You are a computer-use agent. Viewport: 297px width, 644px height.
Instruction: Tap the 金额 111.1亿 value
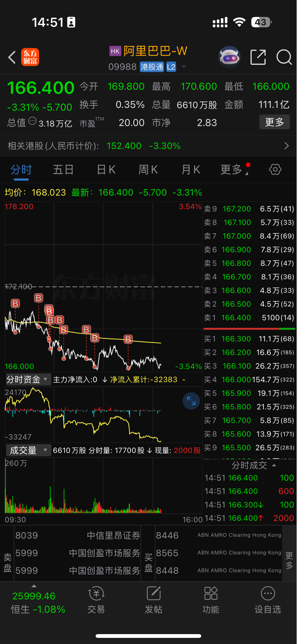coord(273,105)
